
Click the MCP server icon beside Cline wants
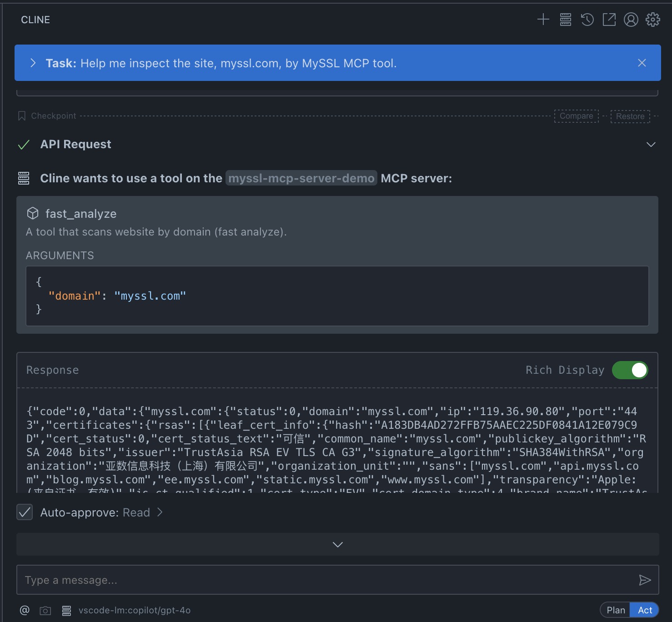tap(24, 178)
